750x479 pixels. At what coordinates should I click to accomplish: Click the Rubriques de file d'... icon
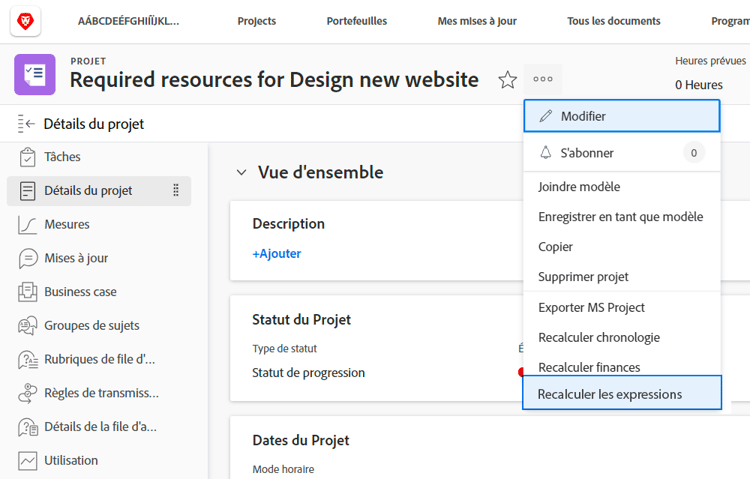coord(28,360)
